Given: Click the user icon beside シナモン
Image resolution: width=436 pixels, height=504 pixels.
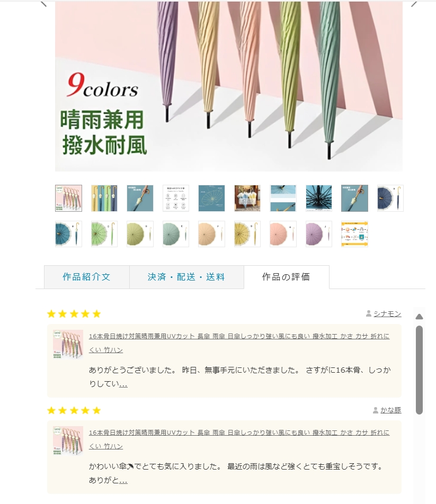Looking at the screenshot, I should (x=369, y=313).
